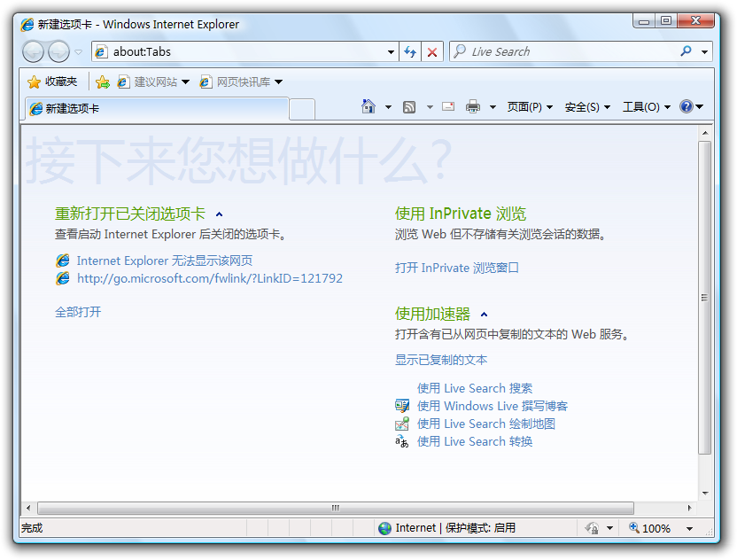The height and width of the screenshot is (560, 737).
Task: Click the search magnifier button
Action: coord(687,51)
